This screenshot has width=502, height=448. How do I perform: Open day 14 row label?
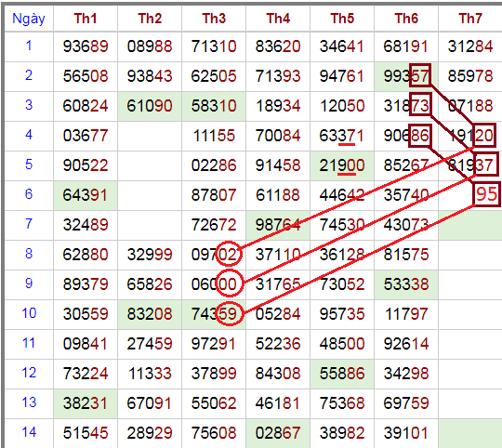pos(29,432)
